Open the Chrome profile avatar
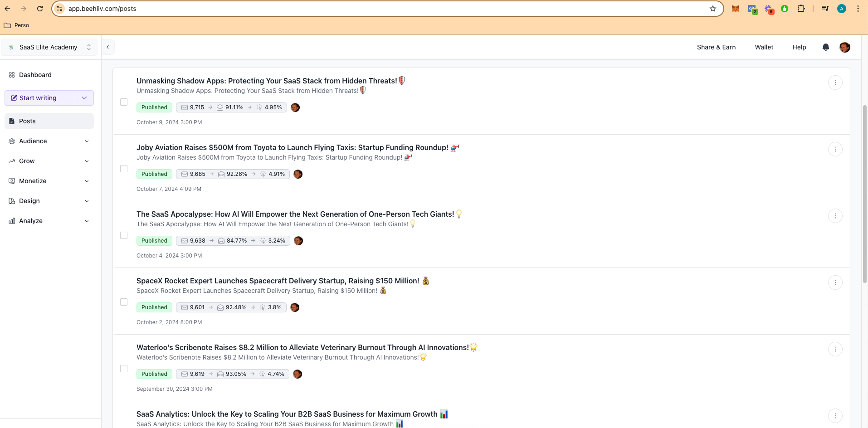The height and width of the screenshot is (428, 868). pyautogui.click(x=842, y=9)
